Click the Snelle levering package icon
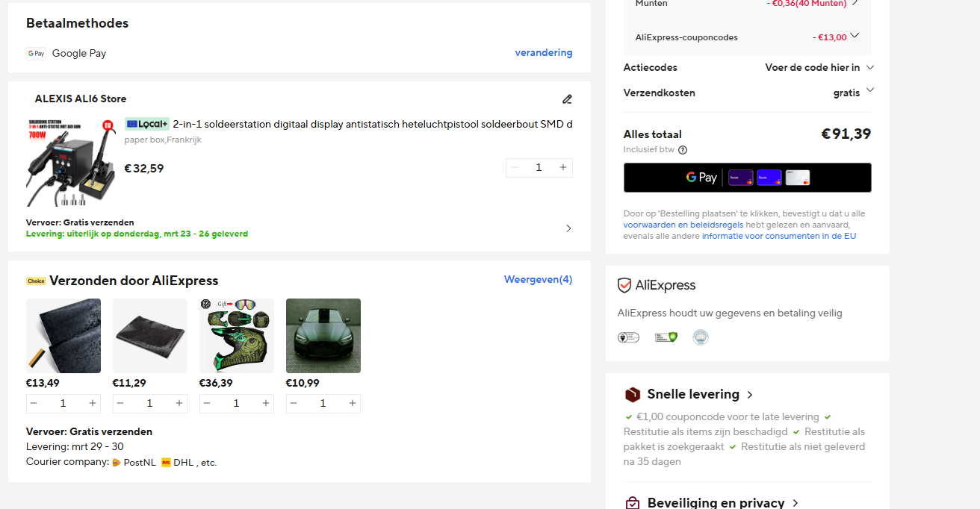 tap(633, 395)
